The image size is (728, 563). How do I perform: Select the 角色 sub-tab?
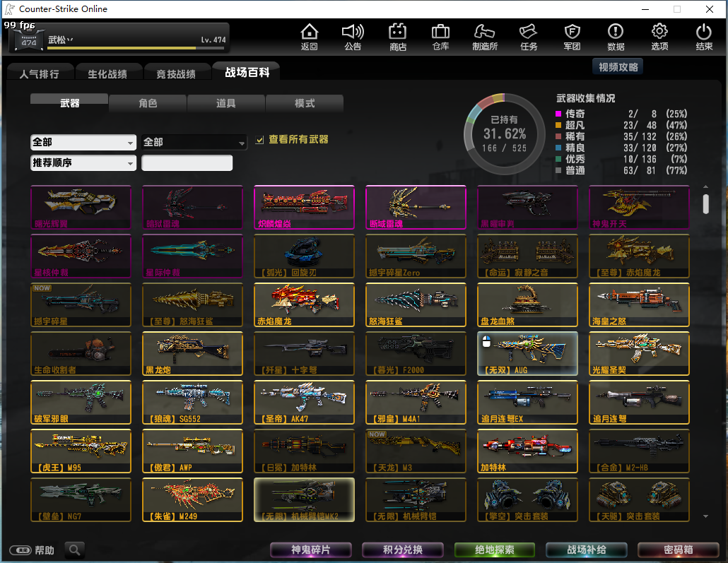(148, 103)
